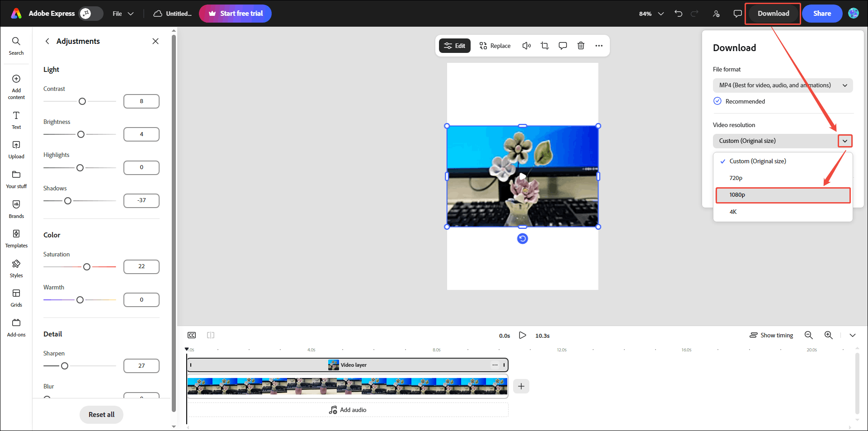The image size is (868, 431).
Task: Click the redo arrow in top bar
Action: [x=695, y=14]
